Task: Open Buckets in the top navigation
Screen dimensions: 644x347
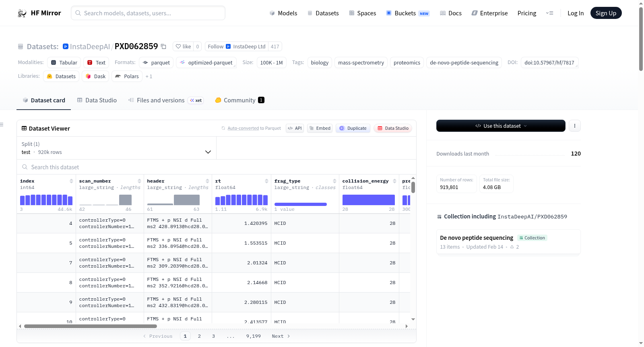Action: pos(408,13)
